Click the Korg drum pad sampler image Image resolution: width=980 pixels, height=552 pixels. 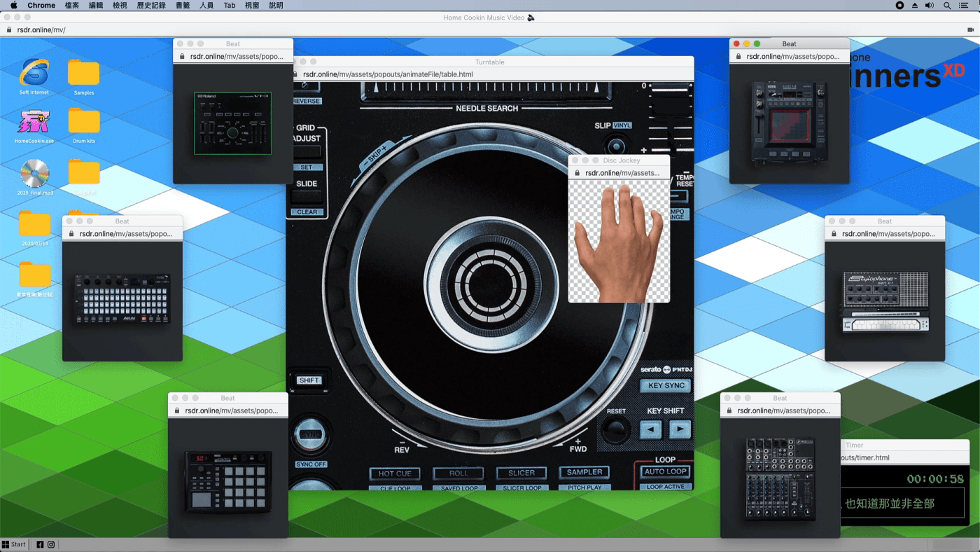pyautogui.click(x=228, y=481)
